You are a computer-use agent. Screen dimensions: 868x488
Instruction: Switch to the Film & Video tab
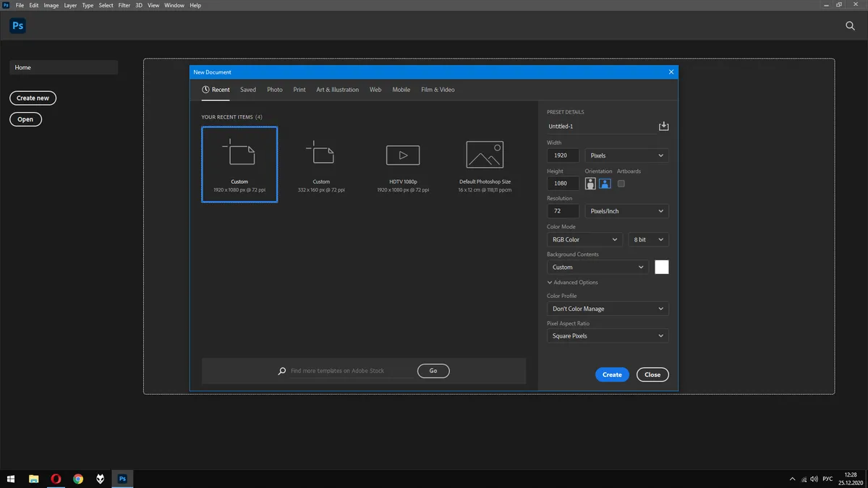point(438,90)
